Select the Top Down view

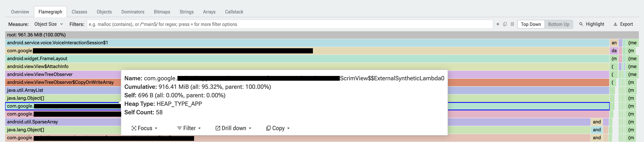point(531,24)
